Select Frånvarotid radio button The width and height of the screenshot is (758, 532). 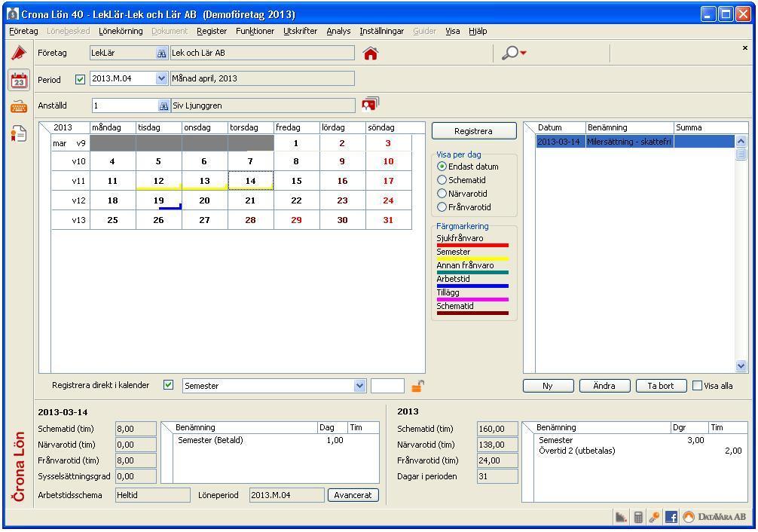[442, 207]
